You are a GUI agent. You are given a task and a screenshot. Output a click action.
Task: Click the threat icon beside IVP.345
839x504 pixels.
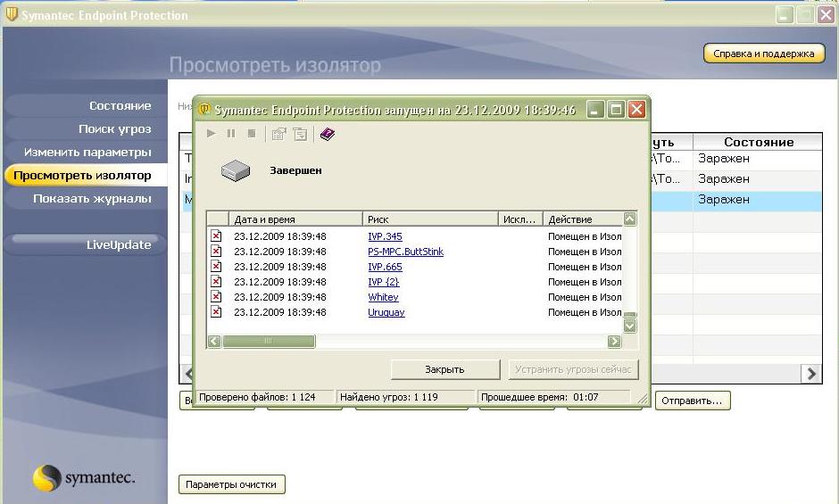point(216,236)
